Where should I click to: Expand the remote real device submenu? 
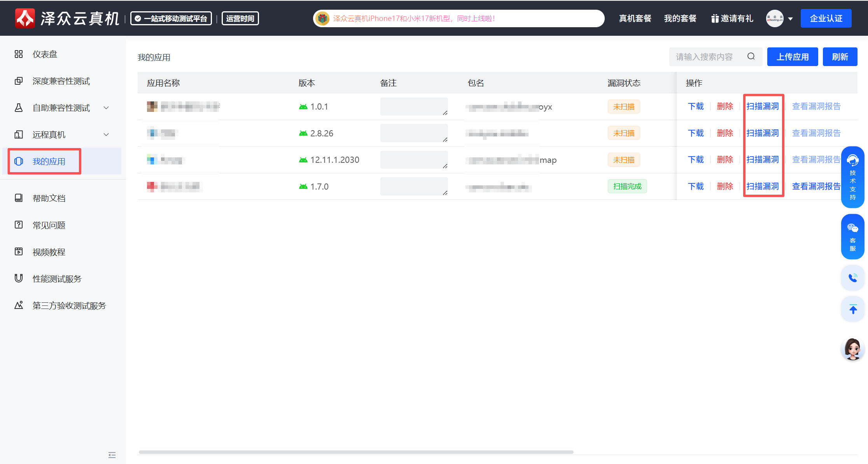(106, 134)
